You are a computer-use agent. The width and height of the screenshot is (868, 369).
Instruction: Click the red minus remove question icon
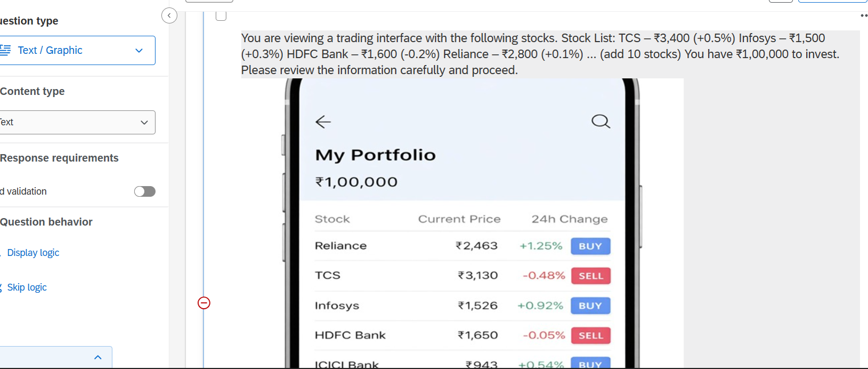(x=204, y=303)
